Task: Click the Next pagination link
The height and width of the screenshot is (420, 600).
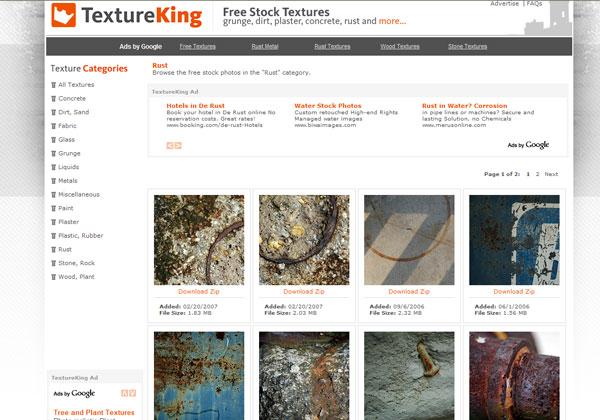Action: coord(551,174)
